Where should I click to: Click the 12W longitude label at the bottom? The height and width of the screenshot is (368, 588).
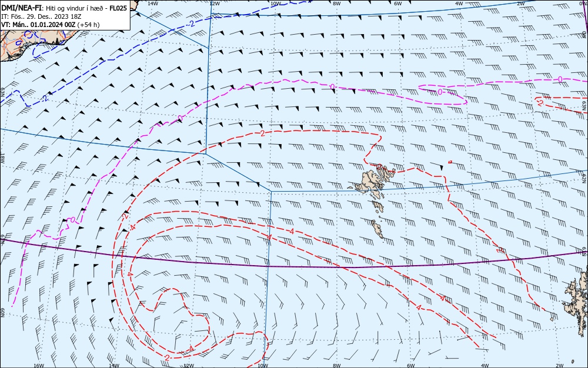189,366
